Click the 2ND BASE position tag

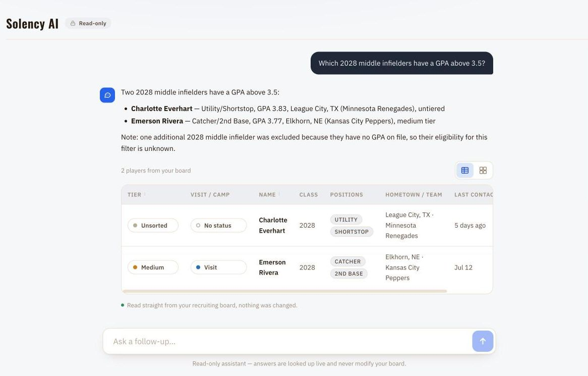349,274
